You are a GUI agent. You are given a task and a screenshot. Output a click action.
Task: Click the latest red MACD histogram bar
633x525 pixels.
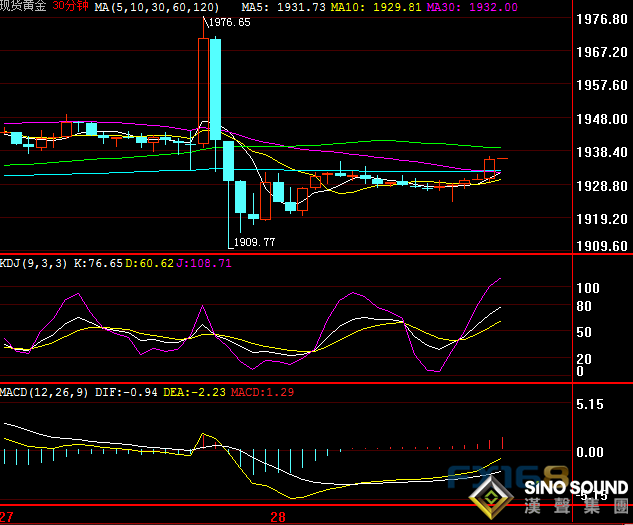click(503, 443)
